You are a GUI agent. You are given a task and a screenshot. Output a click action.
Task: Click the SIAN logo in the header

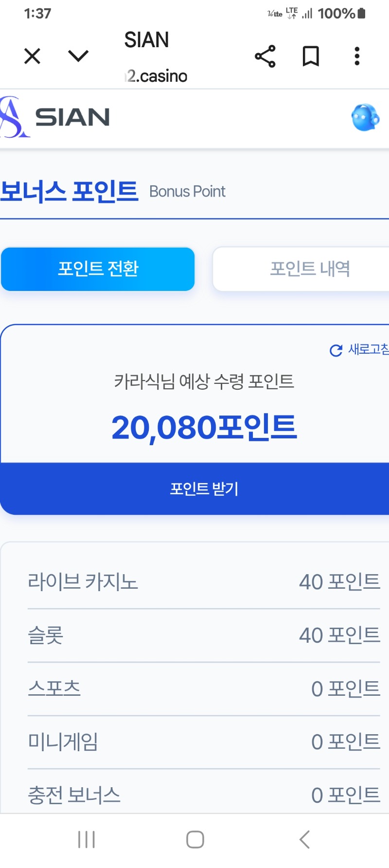tap(56, 117)
